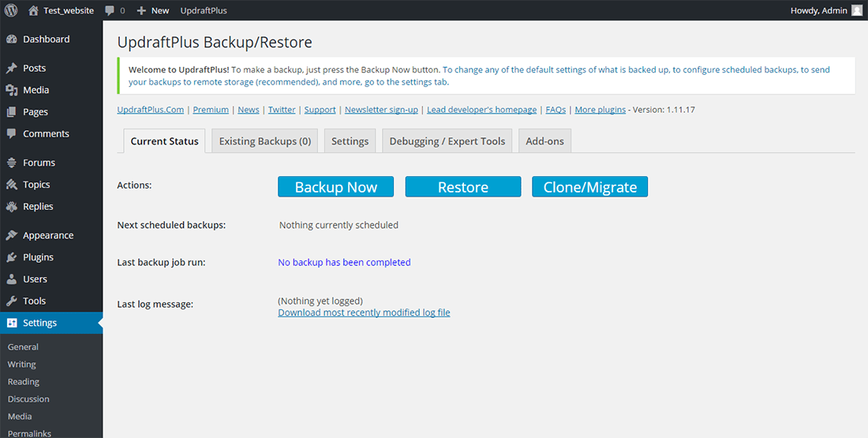
Task: Click 'No backup has been completed' text
Action: click(344, 263)
